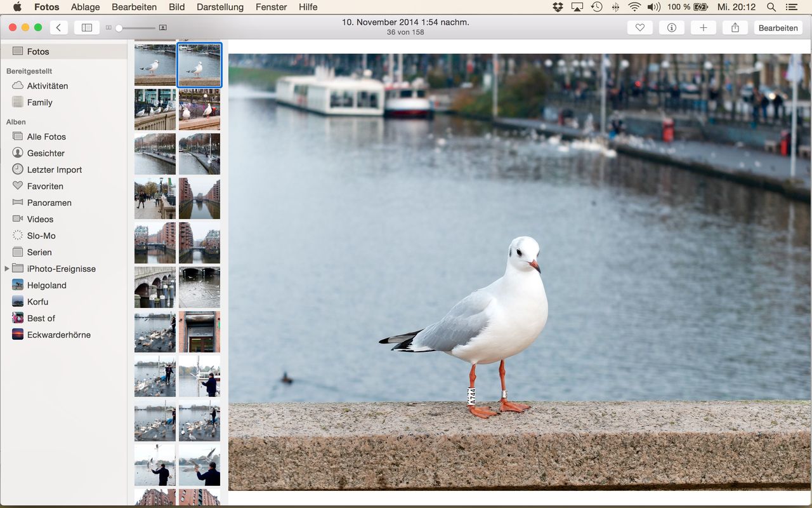The height and width of the screenshot is (508, 812).
Task: Toggle the split view sidebar button
Action: pos(87,27)
